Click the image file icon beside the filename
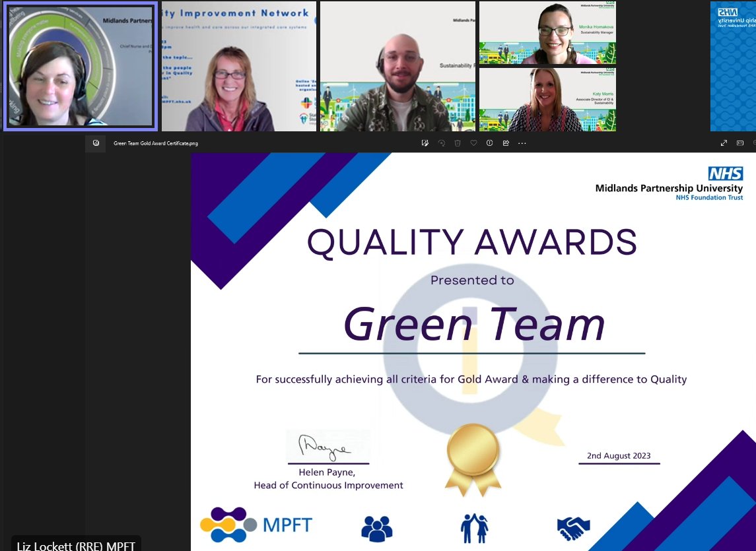Viewport: 756px width, 551px height. [x=95, y=143]
